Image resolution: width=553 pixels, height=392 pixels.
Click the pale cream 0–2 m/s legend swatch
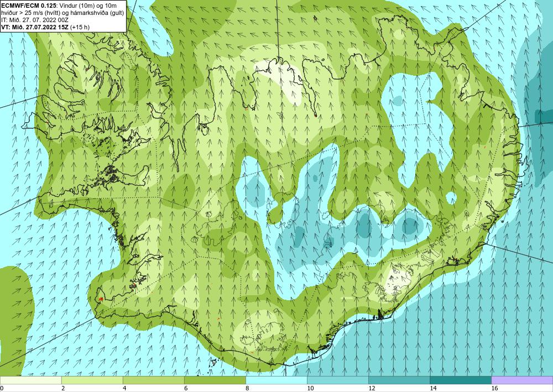[x=30, y=380]
